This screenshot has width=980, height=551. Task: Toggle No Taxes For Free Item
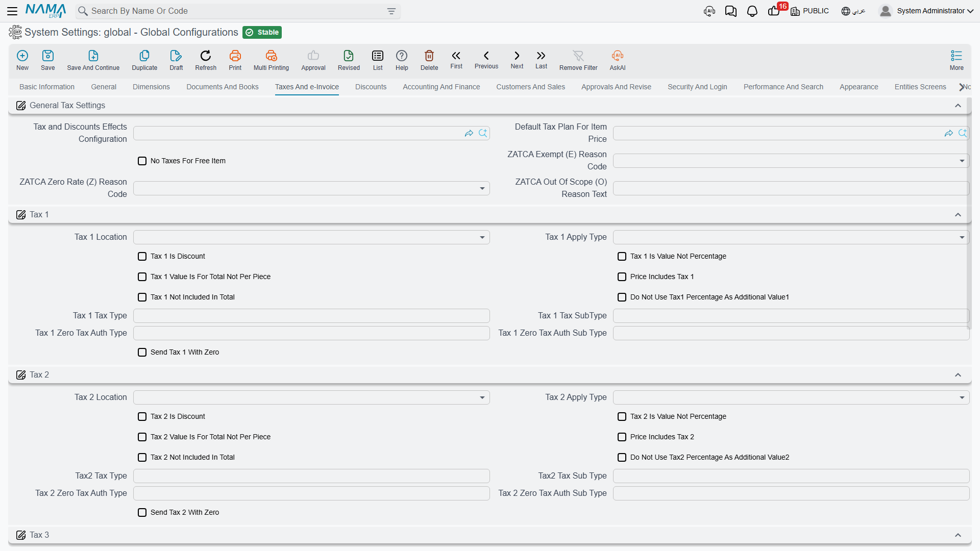point(142,161)
